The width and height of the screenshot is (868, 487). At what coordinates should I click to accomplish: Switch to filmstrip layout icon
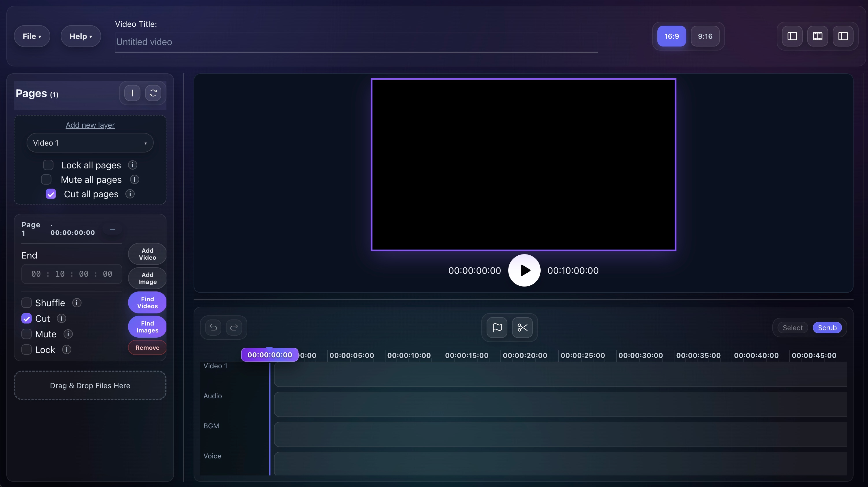[x=817, y=36]
